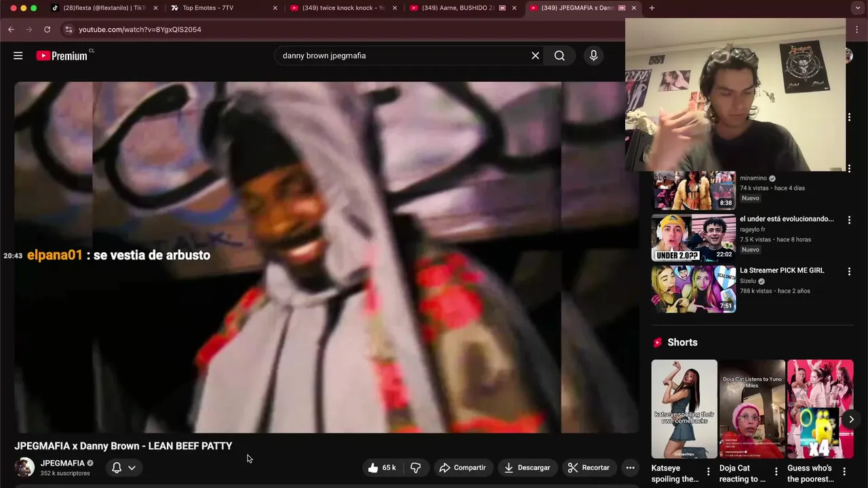Click rageylo fr channel name
The width and height of the screenshot is (868, 488).
coord(753,230)
